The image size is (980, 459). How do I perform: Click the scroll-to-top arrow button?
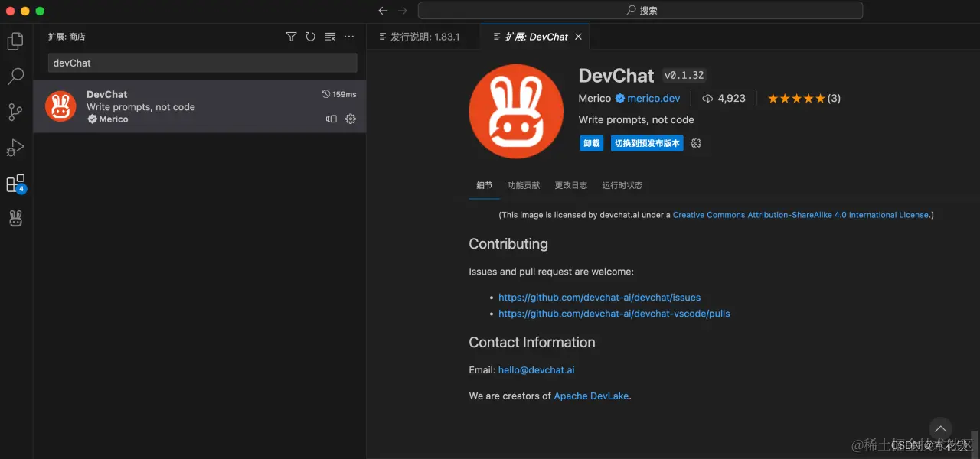click(940, 429)
